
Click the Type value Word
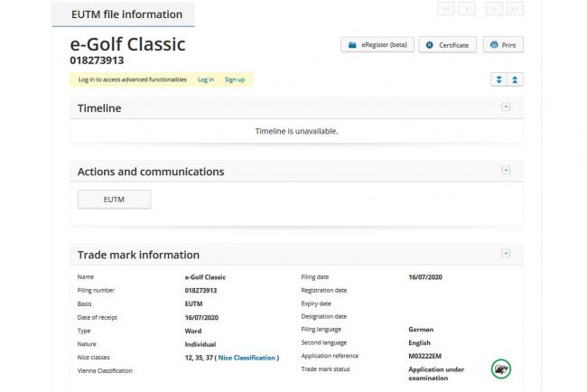click(x=193, y=331)
